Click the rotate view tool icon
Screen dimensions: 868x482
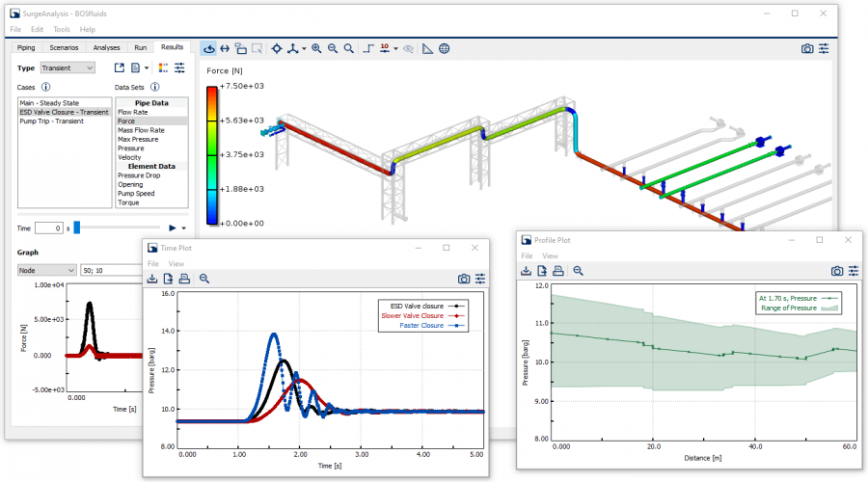(x=209, y=48)
